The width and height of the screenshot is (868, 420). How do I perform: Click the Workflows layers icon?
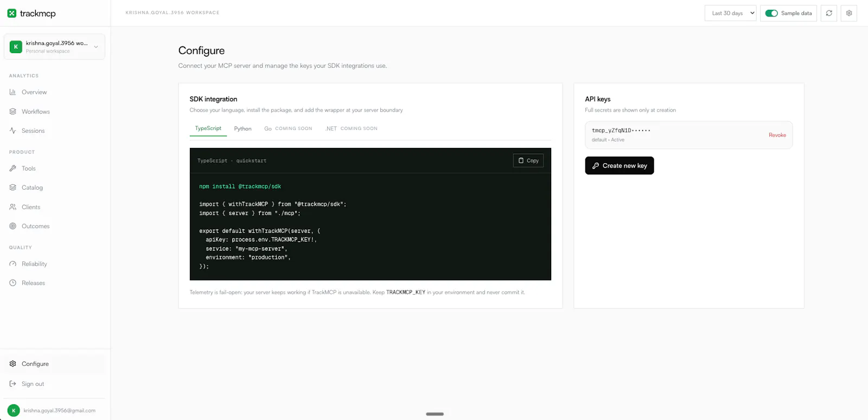tap(12, 111)
